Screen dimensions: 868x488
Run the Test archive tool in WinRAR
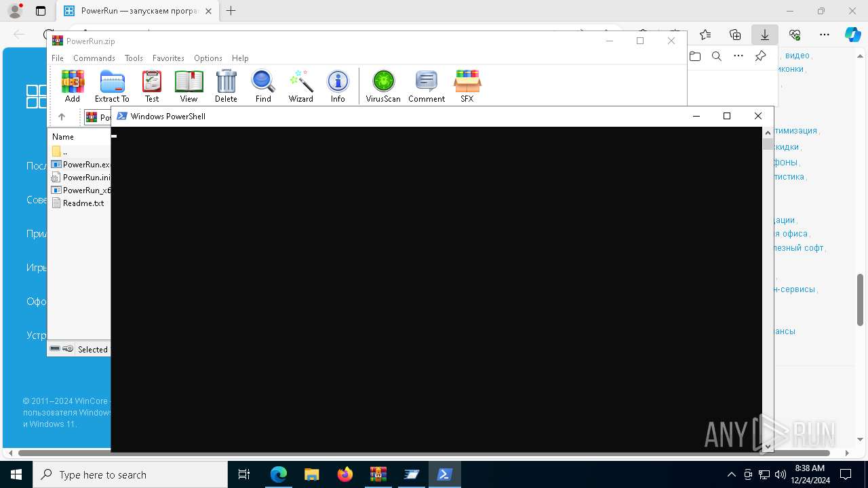coord(152,86)
